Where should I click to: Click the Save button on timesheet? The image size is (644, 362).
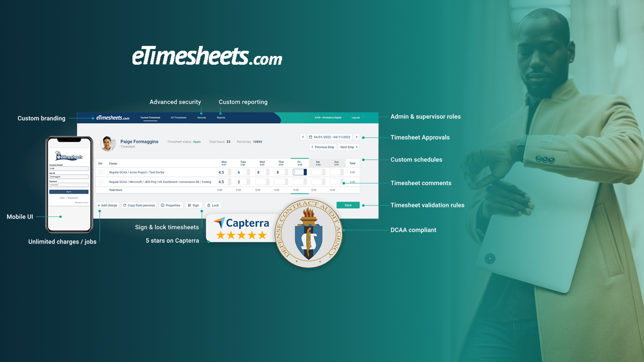point(348,205)
